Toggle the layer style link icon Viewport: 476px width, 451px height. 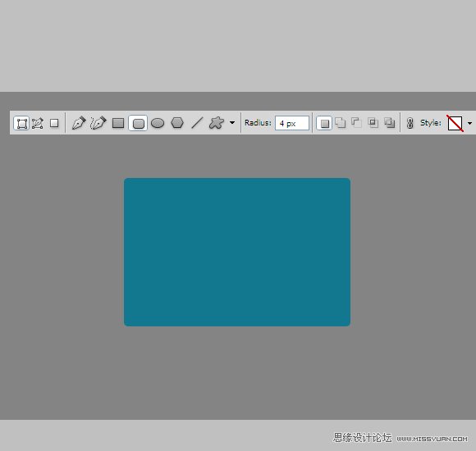410,123
